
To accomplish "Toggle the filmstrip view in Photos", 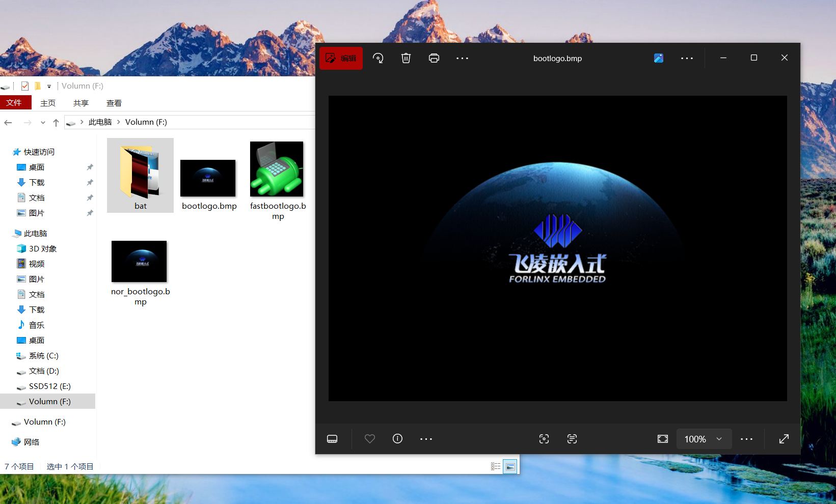I will pos(332,439).
